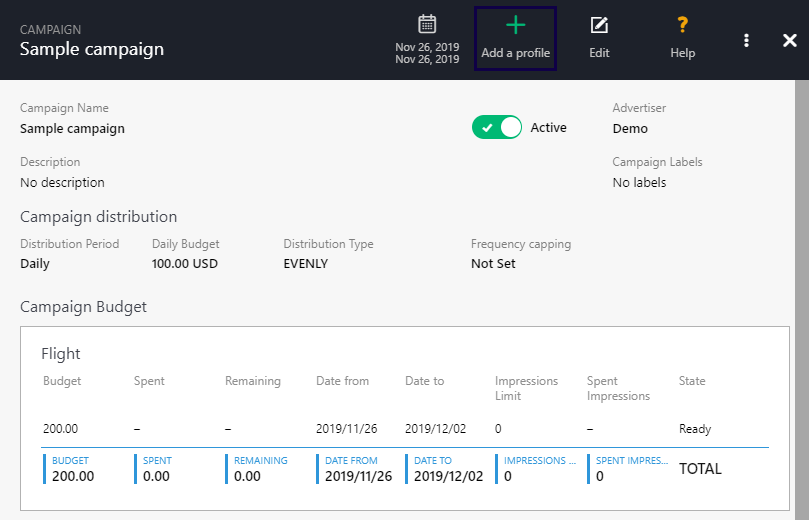Click the Daily distribution period value

[35, 264]
